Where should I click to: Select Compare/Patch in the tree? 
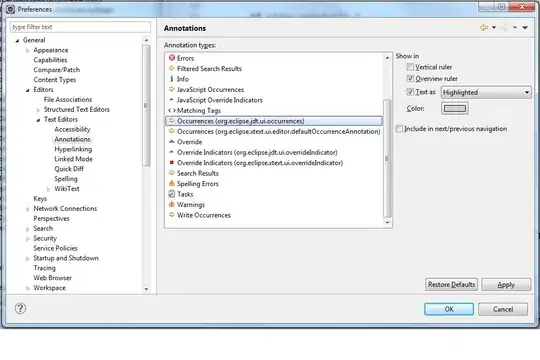[56, 70]
